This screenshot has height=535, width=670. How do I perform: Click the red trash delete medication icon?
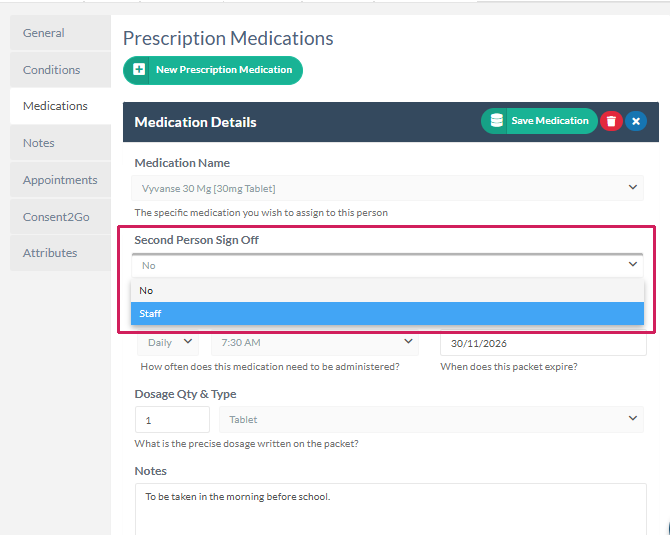pyautogui.click(x=611, y=121)
